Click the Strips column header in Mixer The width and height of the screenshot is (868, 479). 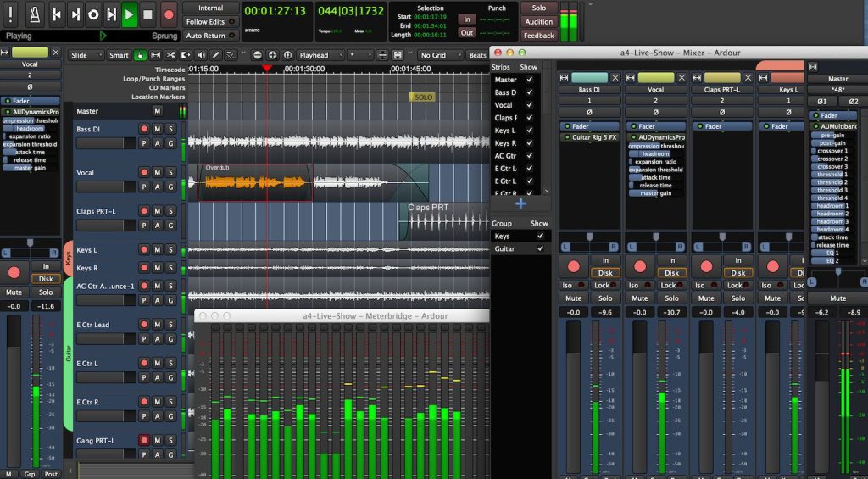pos(501,67)
